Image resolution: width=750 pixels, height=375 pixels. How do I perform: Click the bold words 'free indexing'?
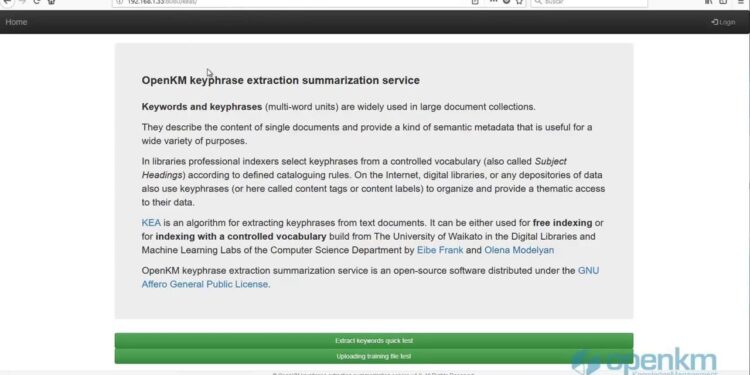[562, 223]
